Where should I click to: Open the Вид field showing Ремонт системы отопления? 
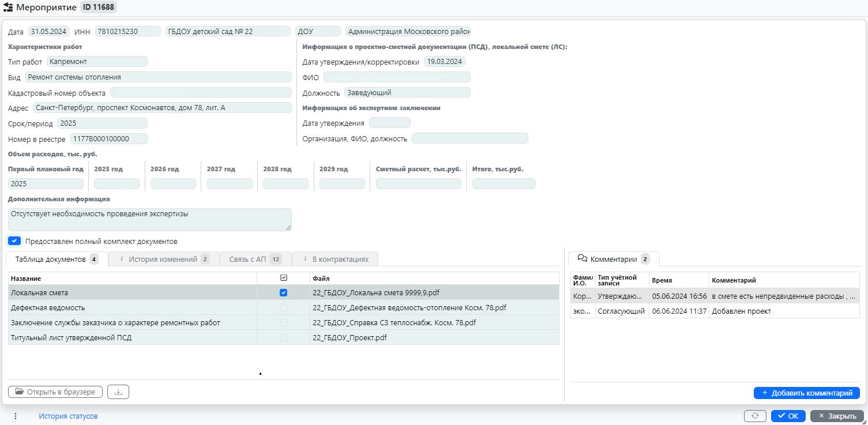[158, 77]
